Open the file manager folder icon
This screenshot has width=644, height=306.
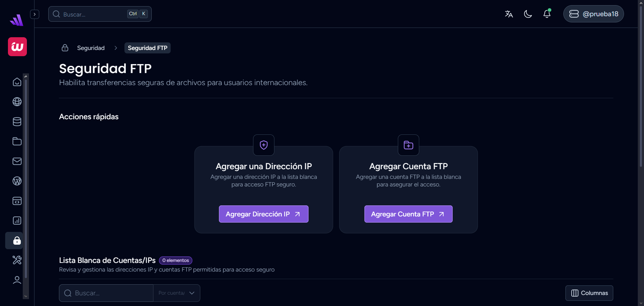tap(17, 141)
